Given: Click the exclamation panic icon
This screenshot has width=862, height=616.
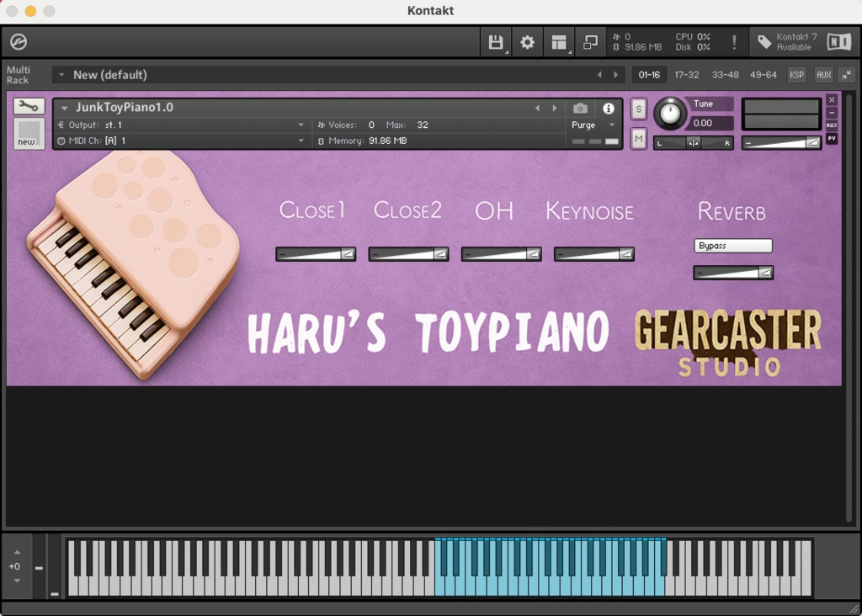Looking at the screenshot, I should tap(734, 42).
